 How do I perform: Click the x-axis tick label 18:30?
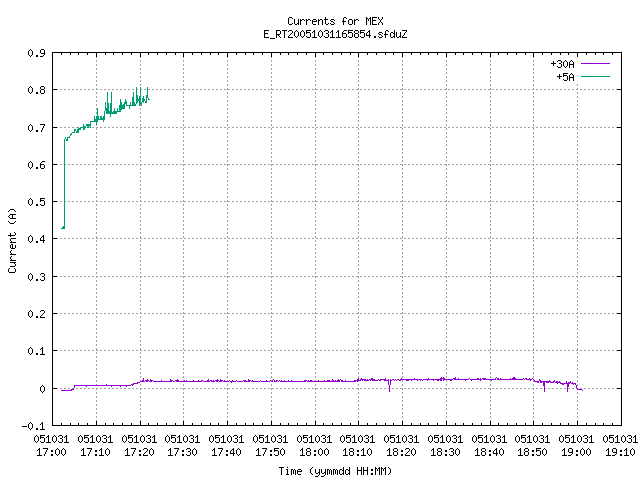point(445,452)
